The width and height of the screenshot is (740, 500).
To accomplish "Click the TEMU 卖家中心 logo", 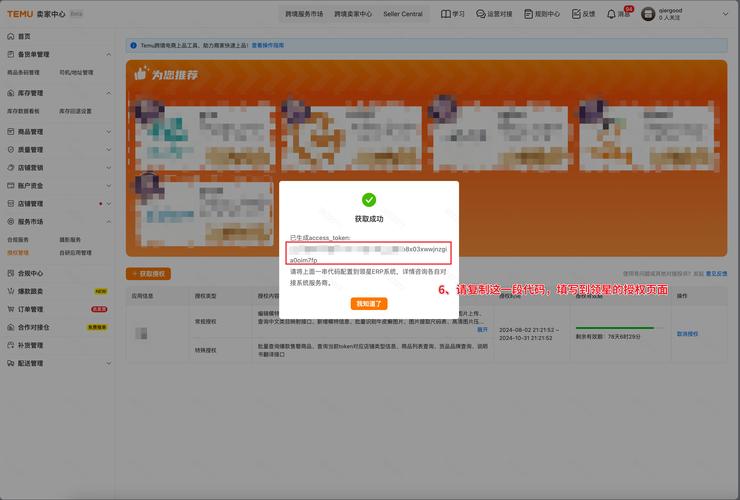I will pos(36,14).
